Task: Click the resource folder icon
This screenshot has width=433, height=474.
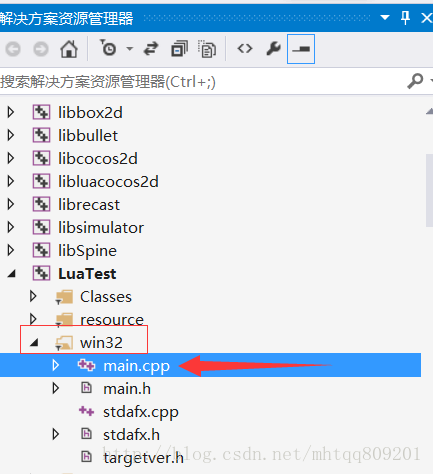Action: (x=64, y=320)
